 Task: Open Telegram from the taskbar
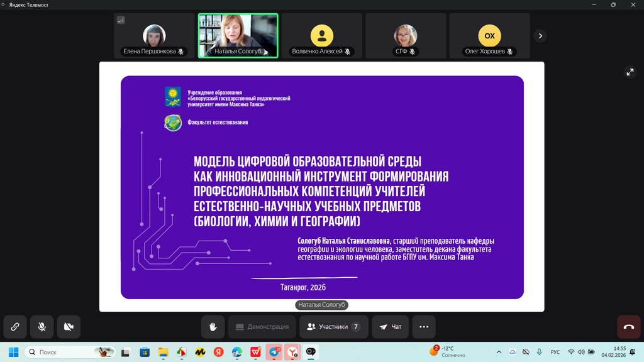(x=274, y=352)
